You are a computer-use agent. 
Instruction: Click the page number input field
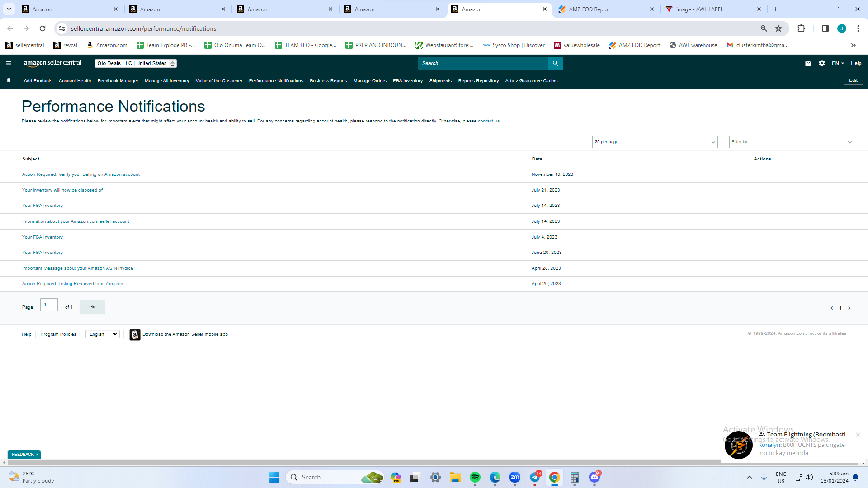(49, 305)
